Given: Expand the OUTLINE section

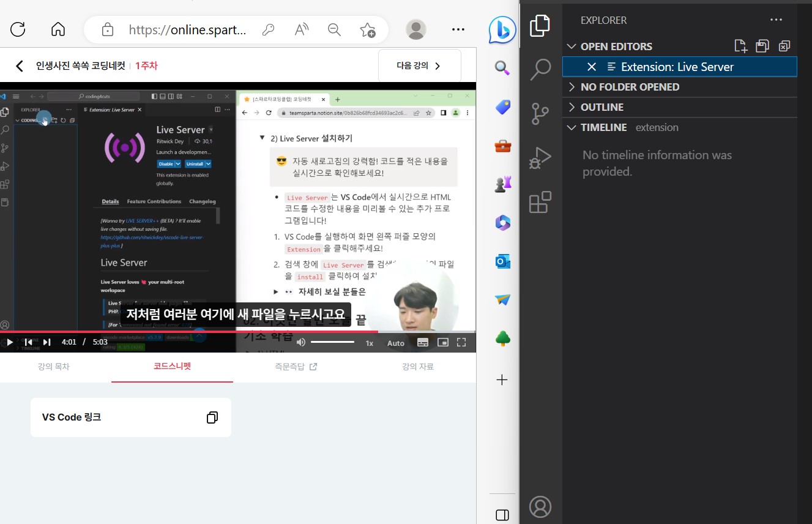Looking at the screenshot, I should tap(572, 107).
